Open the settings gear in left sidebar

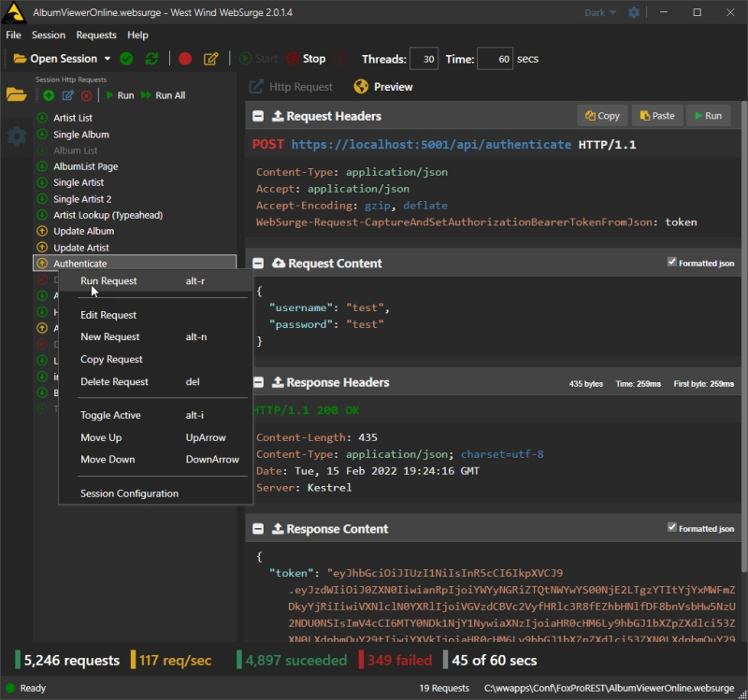point(16,136)
